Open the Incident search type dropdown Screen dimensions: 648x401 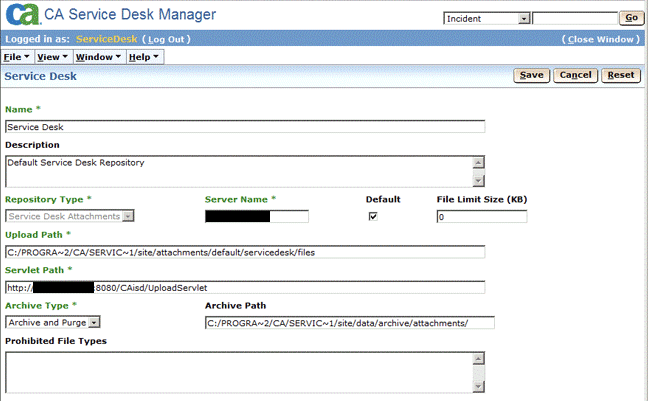[x=486, y=18]
